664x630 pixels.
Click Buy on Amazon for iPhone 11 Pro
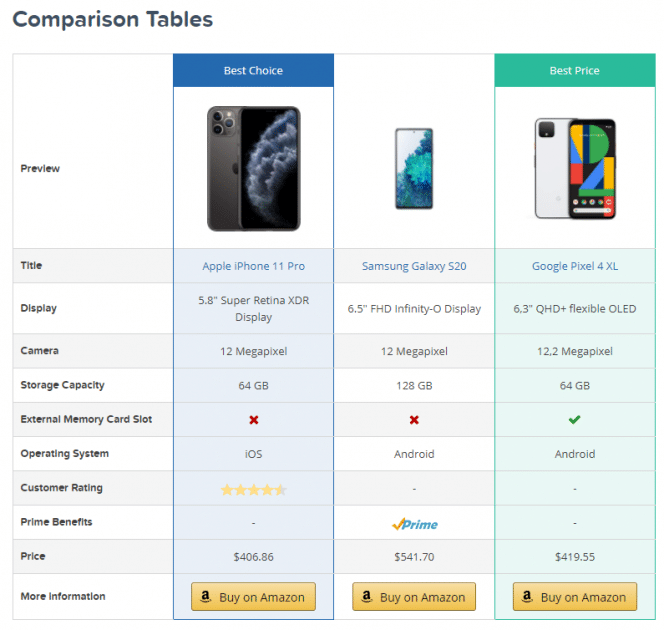253,597
